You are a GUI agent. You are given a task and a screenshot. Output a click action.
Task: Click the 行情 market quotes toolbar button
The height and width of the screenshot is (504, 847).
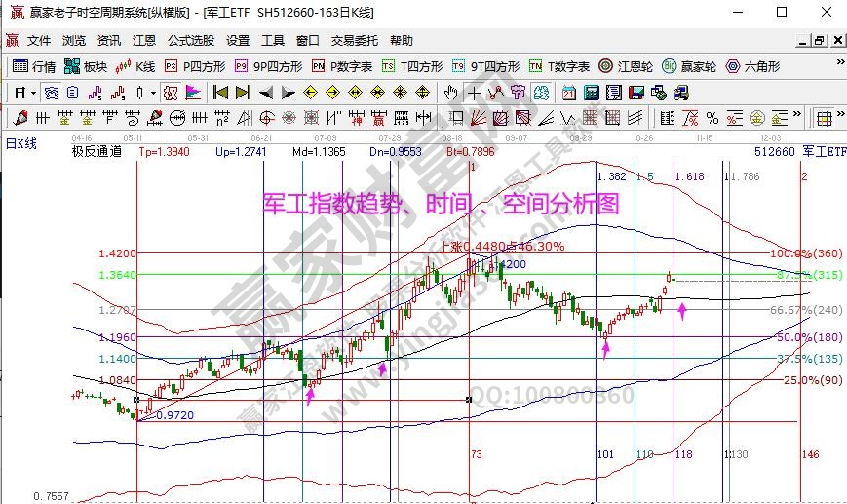click(x=34, y=66)
